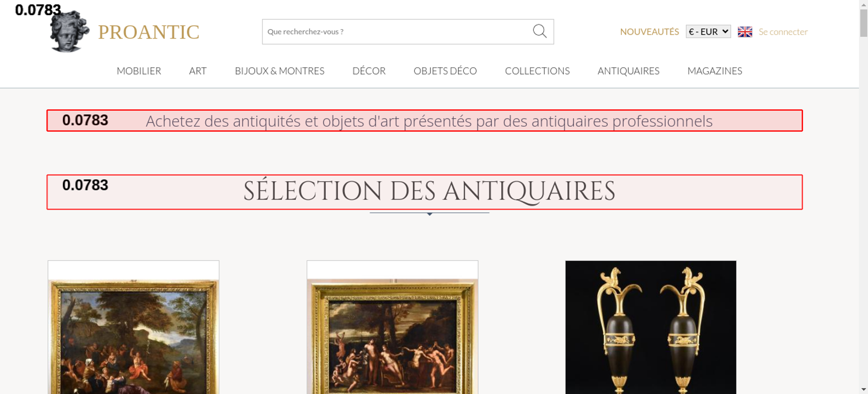Click the Se connecter login link
The width and height of the screenshot is (868, 394).
pos(783,32)
